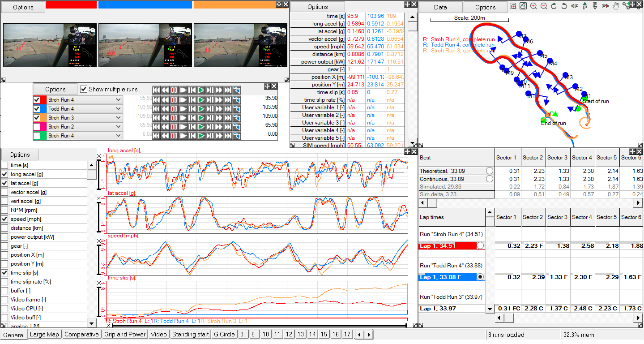Viewport: 644px width, 344px height.
Task: Click the zoom to track outline icon
Action: click(x=523, y=6)
